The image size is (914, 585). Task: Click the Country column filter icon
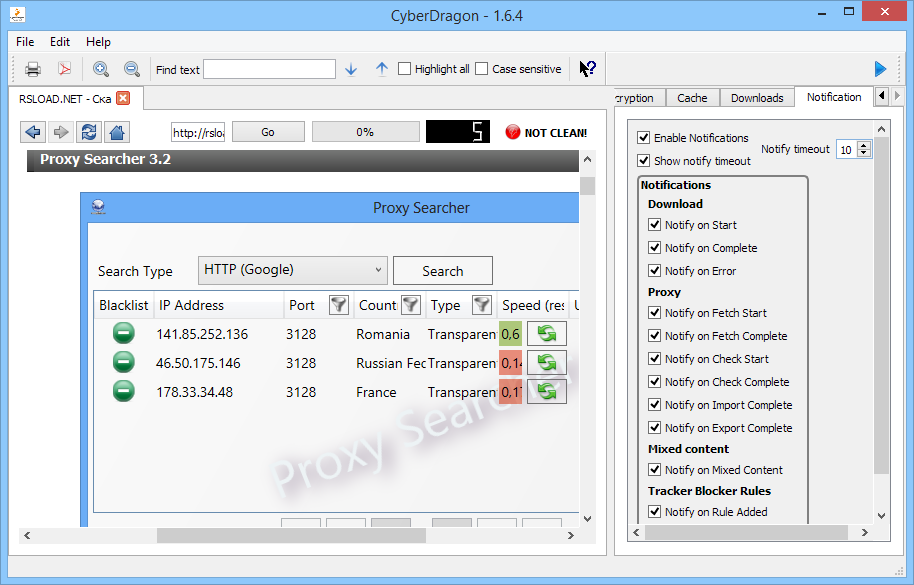pos(411,305)
